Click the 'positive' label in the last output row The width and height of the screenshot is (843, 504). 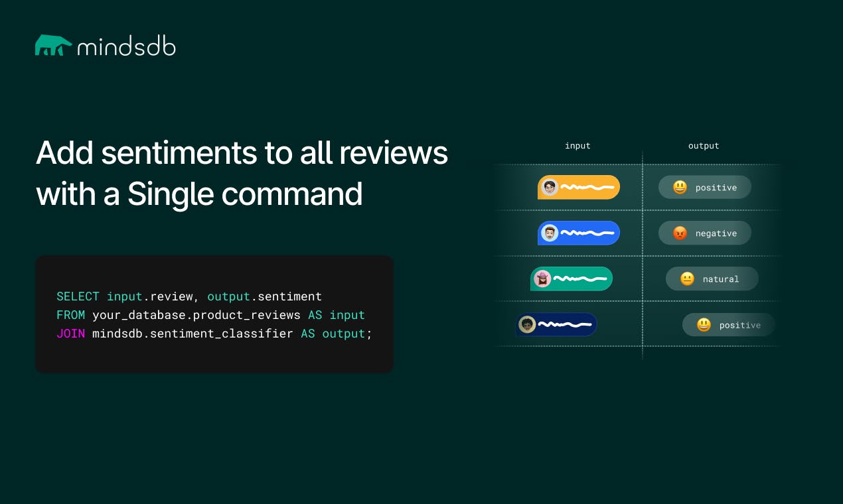point(740,325)
